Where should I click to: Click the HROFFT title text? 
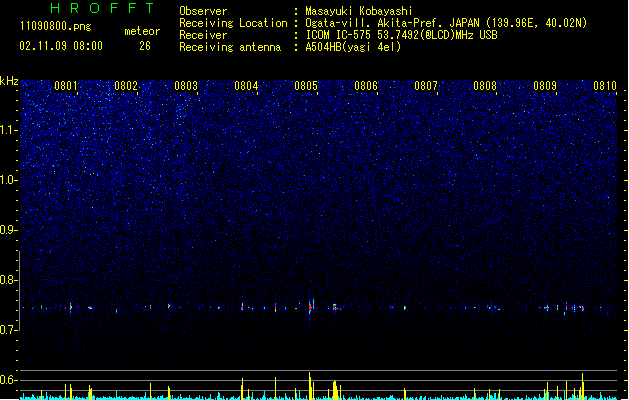pyautogui.click(x=102, y=8)
